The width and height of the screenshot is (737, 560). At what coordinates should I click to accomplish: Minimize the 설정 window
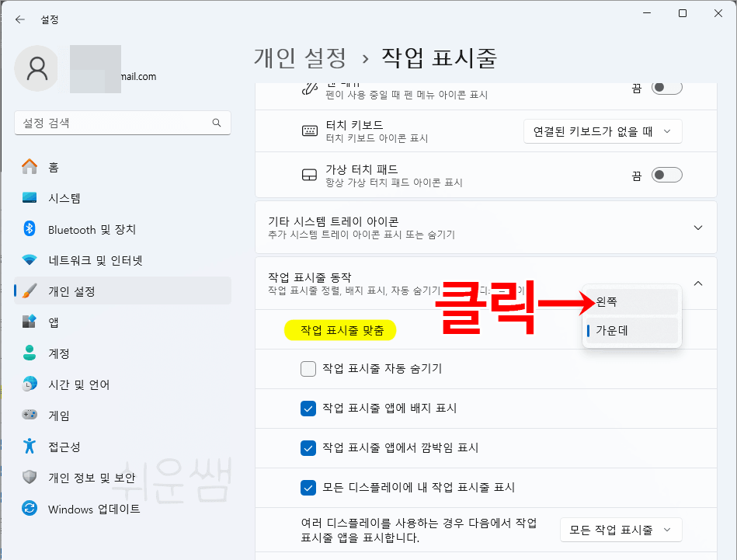click(x=647, y=13)
